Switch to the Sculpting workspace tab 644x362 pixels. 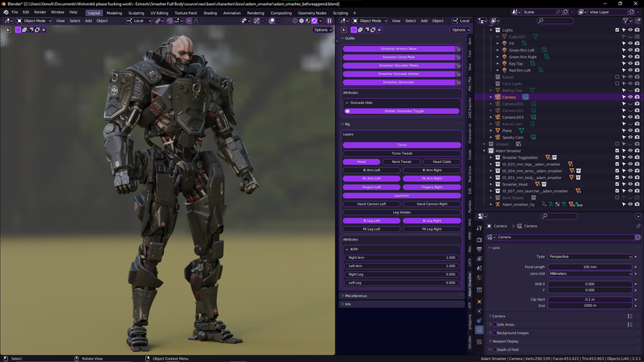pyautogui.click(x=136, y=13)
